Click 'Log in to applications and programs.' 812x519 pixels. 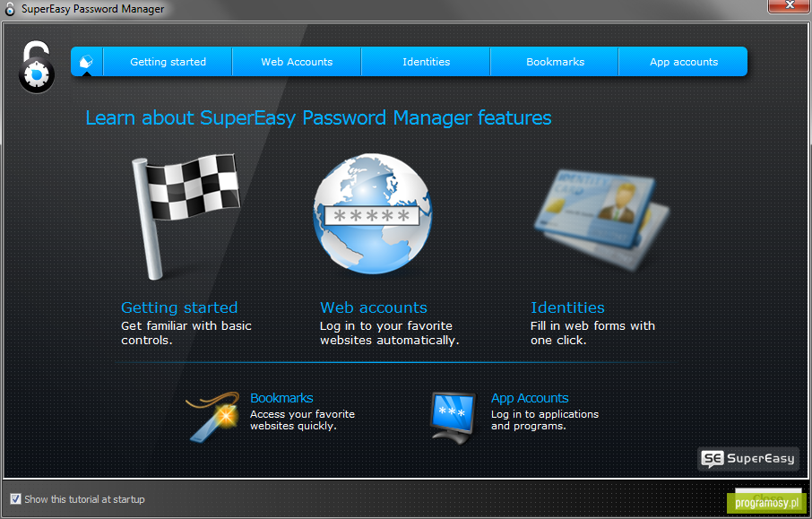[x=545, y=420]
